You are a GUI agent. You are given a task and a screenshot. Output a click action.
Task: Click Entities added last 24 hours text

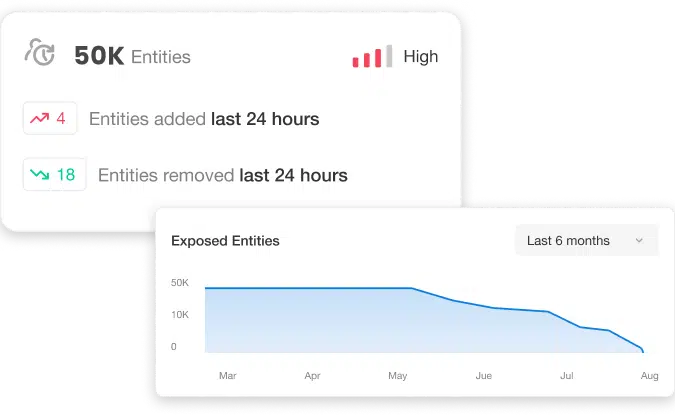(x=204, y=119)
